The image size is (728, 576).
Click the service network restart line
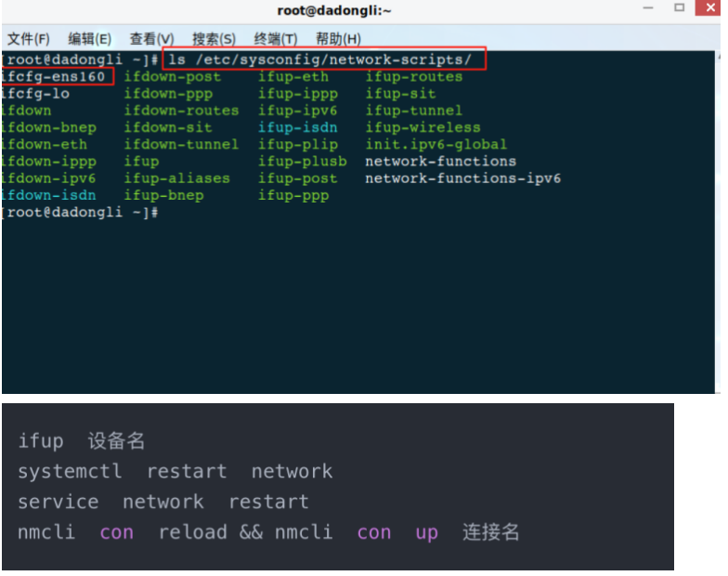pos(163,502)
